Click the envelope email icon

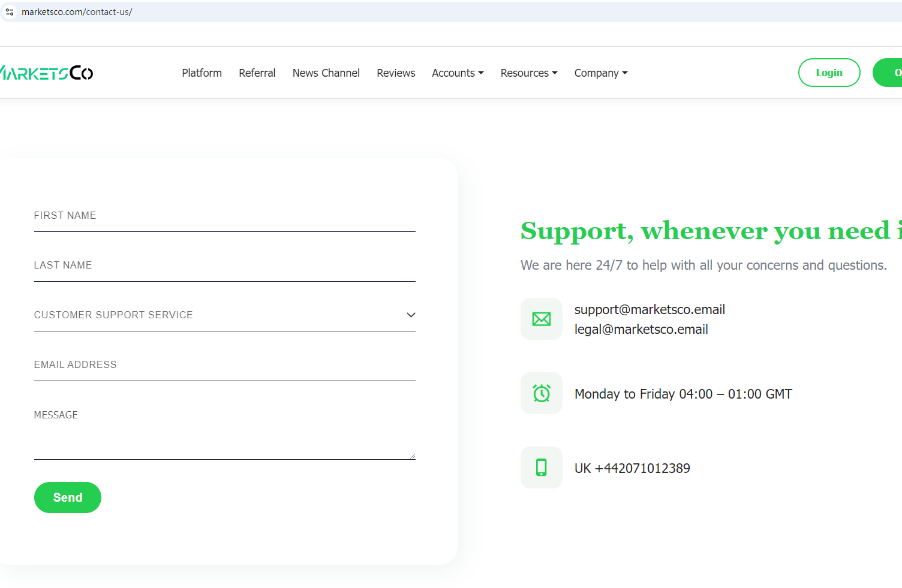(542, 319)
